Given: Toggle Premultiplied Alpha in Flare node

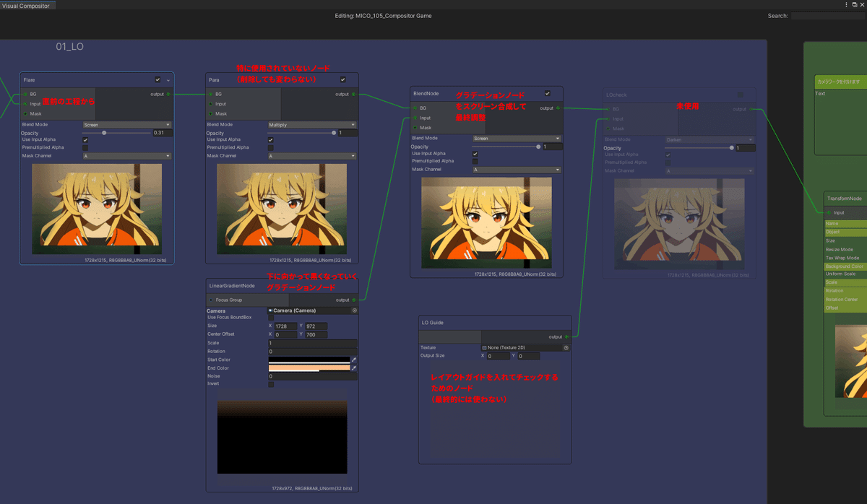Looking at the screenshot, I should coord(86,147).
